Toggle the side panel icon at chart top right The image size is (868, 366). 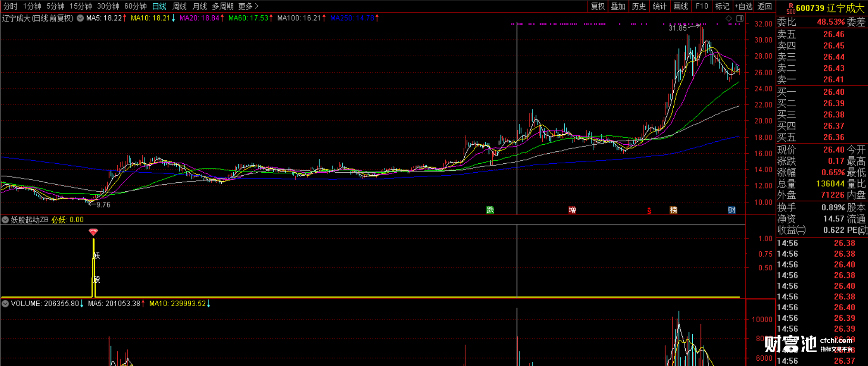pos(740,19)
